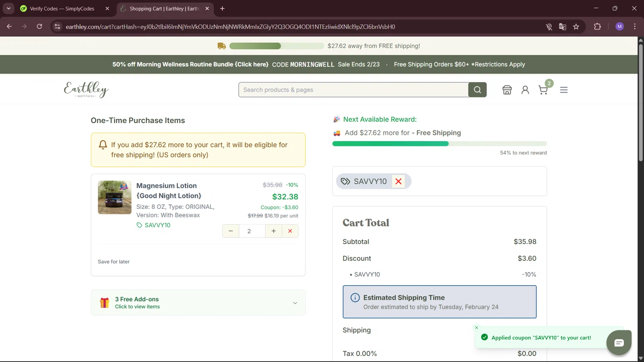The image size is (644, 362).
Task: Open the Magnesium Lotion product thumbnail
Action: click(x=115, y=197)
